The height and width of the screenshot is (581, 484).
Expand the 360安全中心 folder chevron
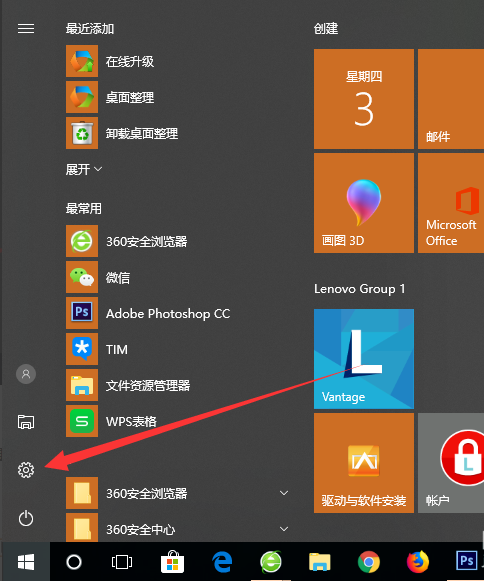point(284,529)
